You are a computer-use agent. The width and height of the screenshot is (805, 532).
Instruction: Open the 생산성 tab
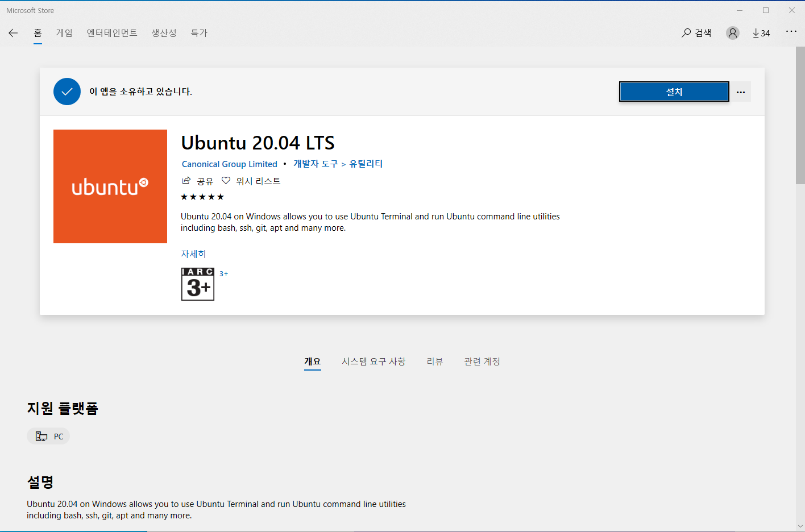pyautogui.click(x=164, y=33)
